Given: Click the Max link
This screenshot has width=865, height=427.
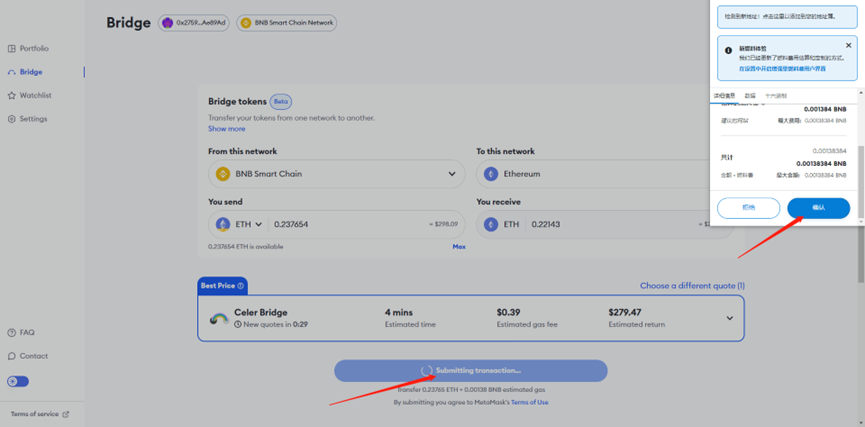Looking at the screenshot, I should pos(459,247).
